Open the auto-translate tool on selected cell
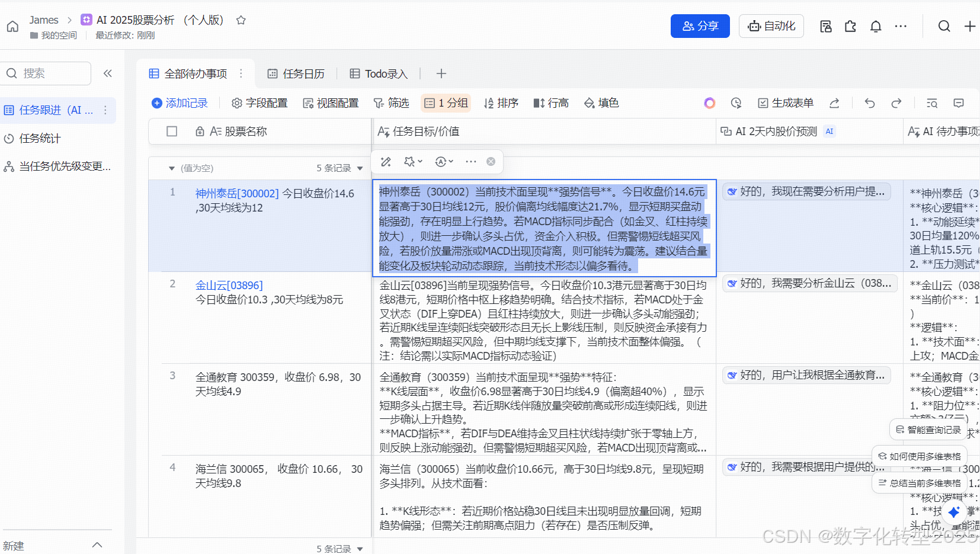 click(x=440, y=161)
